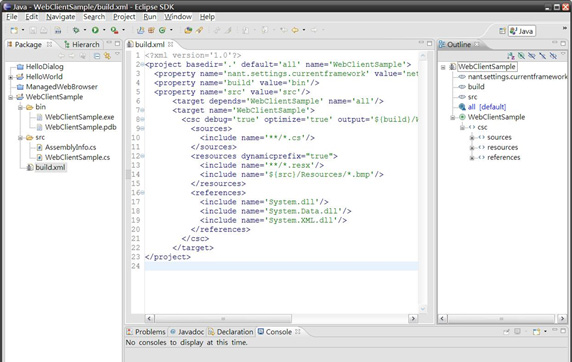The image size is (572, 362).
Task: Click the External Tools run icon
Action: pos(114,30)
